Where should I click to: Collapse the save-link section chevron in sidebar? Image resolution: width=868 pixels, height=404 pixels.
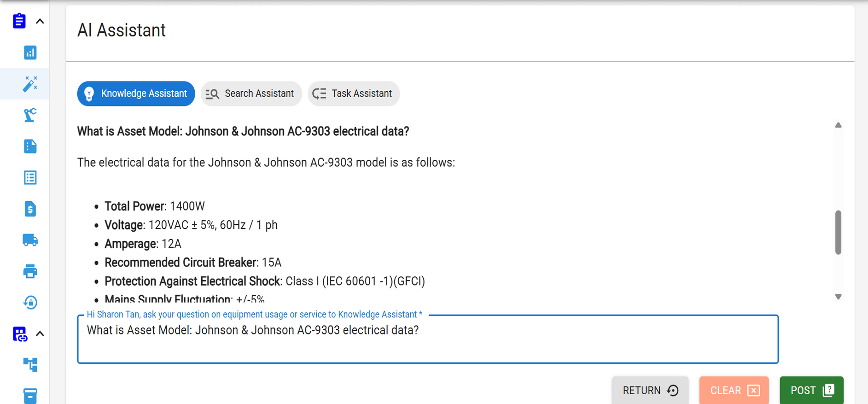40,334
